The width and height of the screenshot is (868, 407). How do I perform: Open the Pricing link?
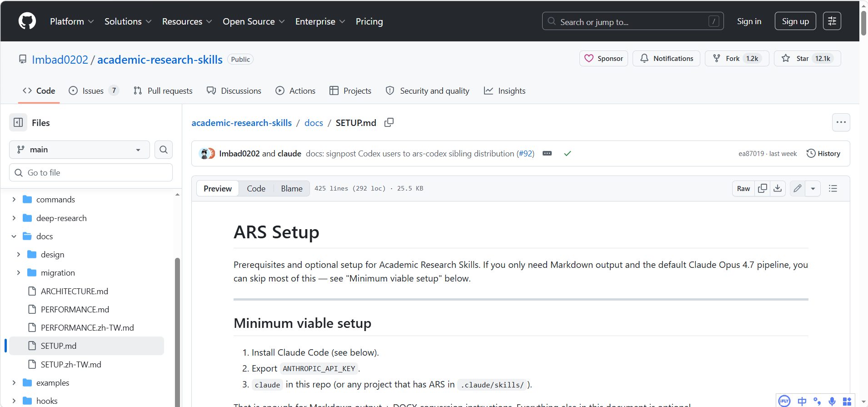tap(369, 21)
